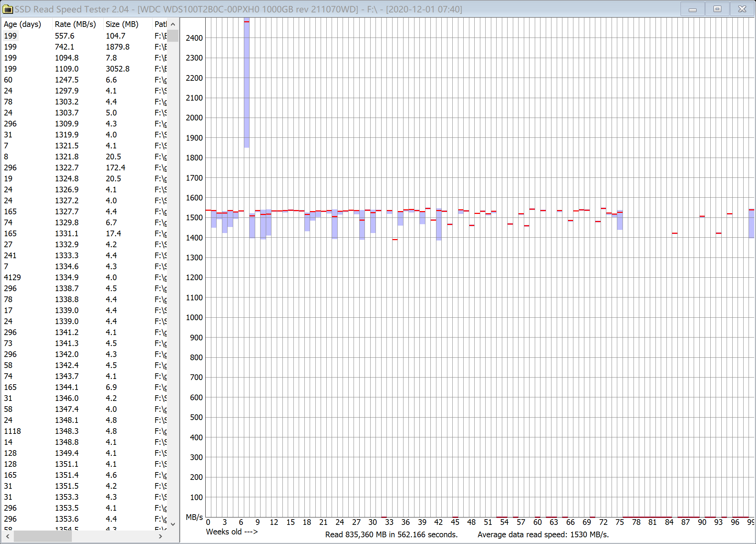Click the horizontal scrollbar left arrow
The image size is (756, 544).
point(8,536)
